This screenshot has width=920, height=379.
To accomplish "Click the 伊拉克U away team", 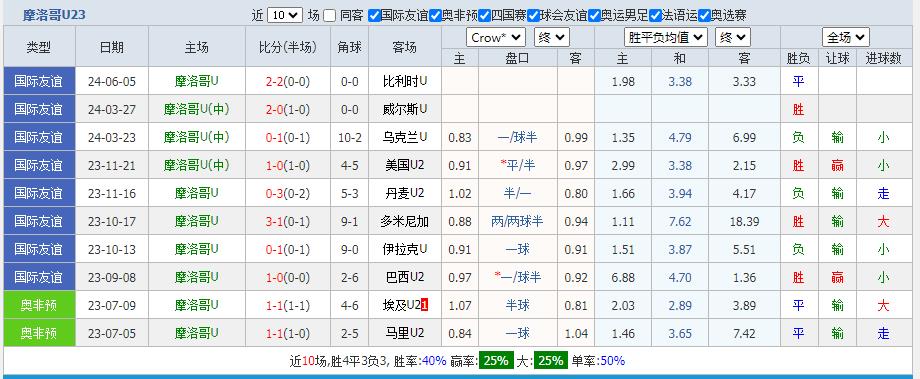I will 404,249.
